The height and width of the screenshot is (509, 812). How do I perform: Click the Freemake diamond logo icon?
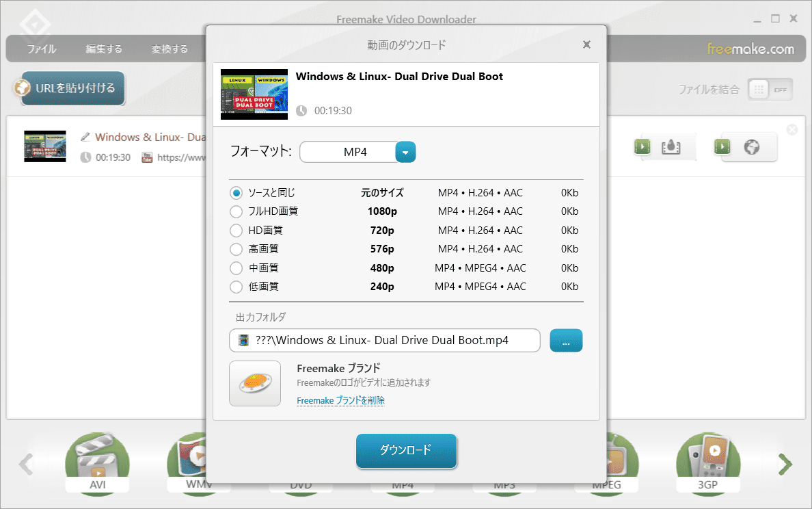[36, 25]
